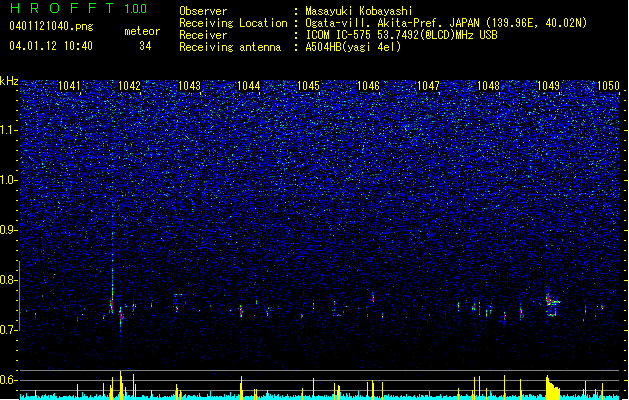The width and height of the screenshot is (629, 400).
Task: Click the receiver ICOM IC-575 frequency text
Action: (x=401, y=35)
